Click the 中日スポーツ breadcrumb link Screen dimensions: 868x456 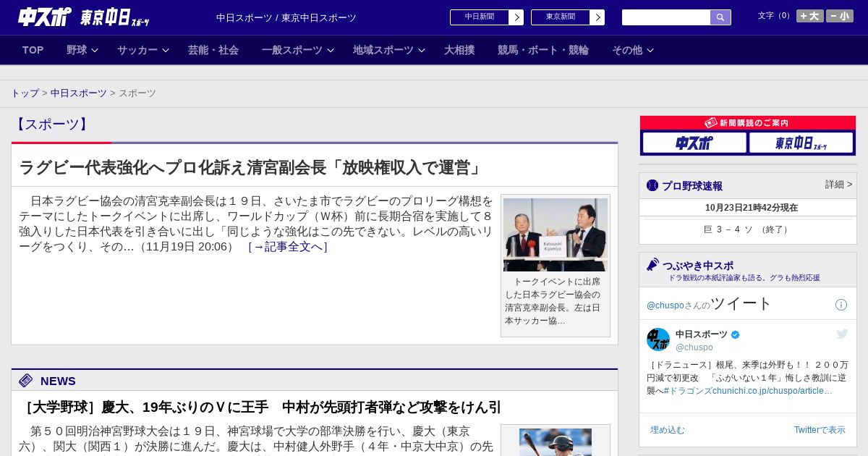(x=79, y=93)
